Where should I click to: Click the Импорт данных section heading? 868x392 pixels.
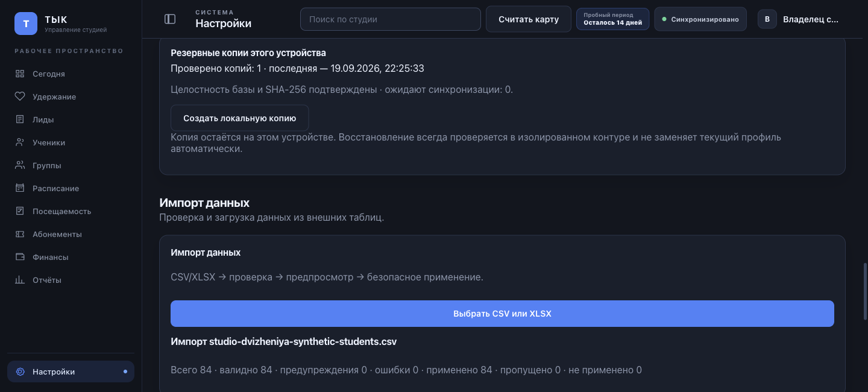(x=204, y=203)
